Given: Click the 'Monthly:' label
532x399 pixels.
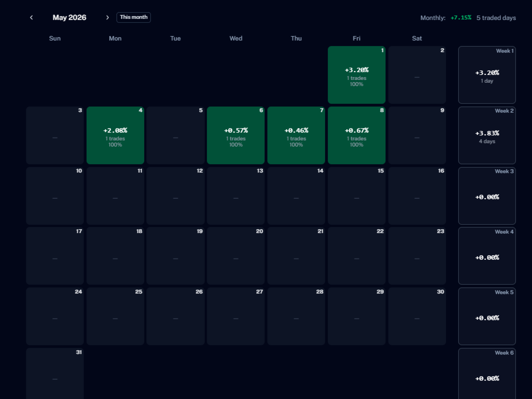Looking at the screenshot, I should [x=433, y=18].
